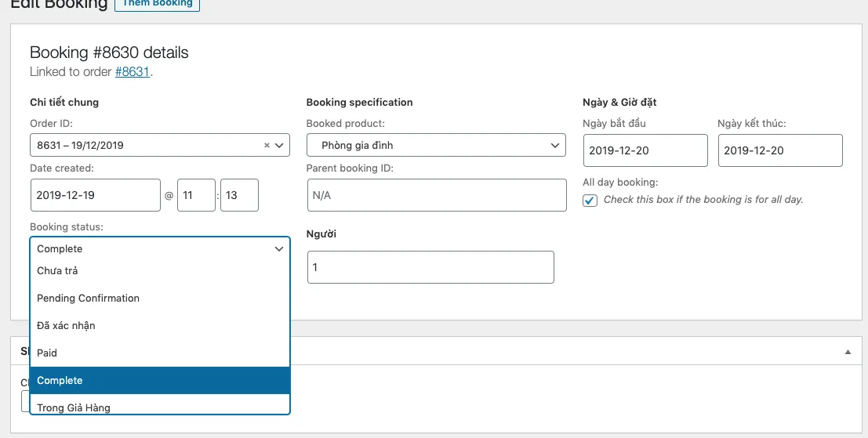Image resolution: width=868 pixels, height=438 pixels.
Task: Clear the Order ID selection with the x icon
Action: pos(267,146)
